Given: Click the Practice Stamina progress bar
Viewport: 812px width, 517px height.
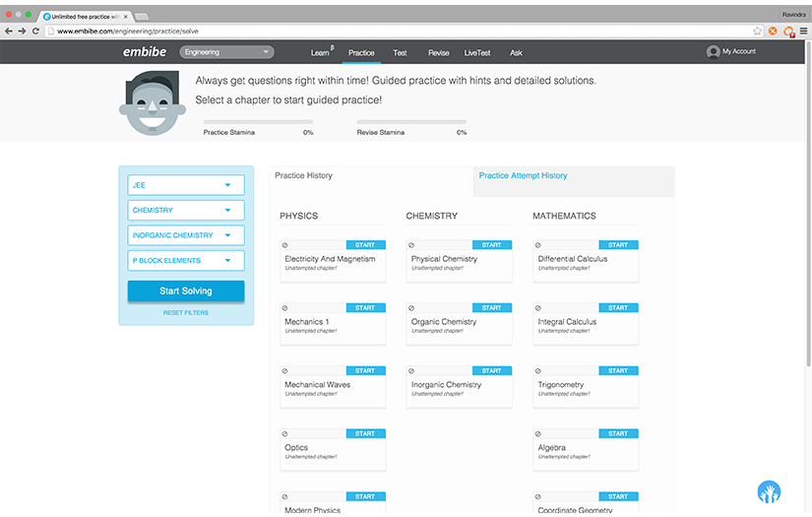Looking at the screenshot, I should tap(258, 122).
